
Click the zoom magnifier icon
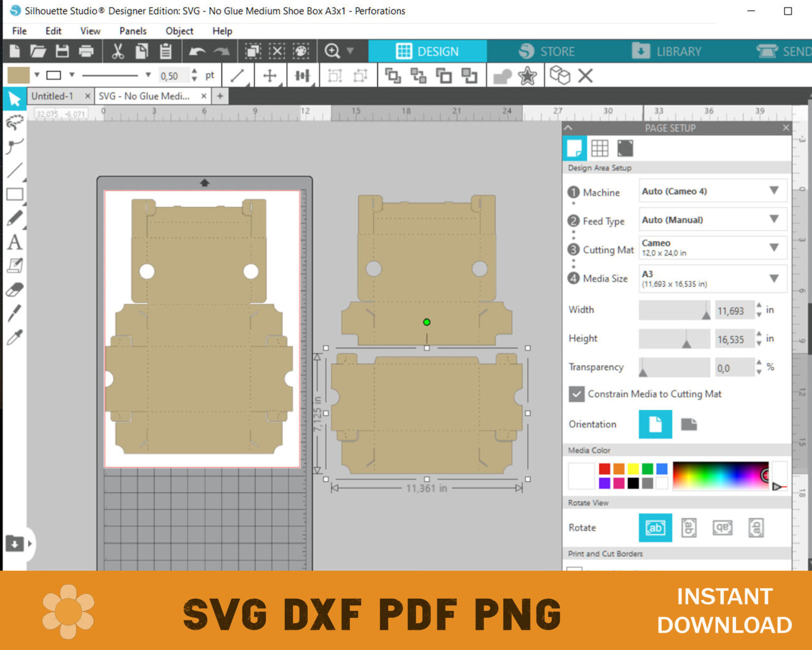pyautogui.click(x=332, y=51)
